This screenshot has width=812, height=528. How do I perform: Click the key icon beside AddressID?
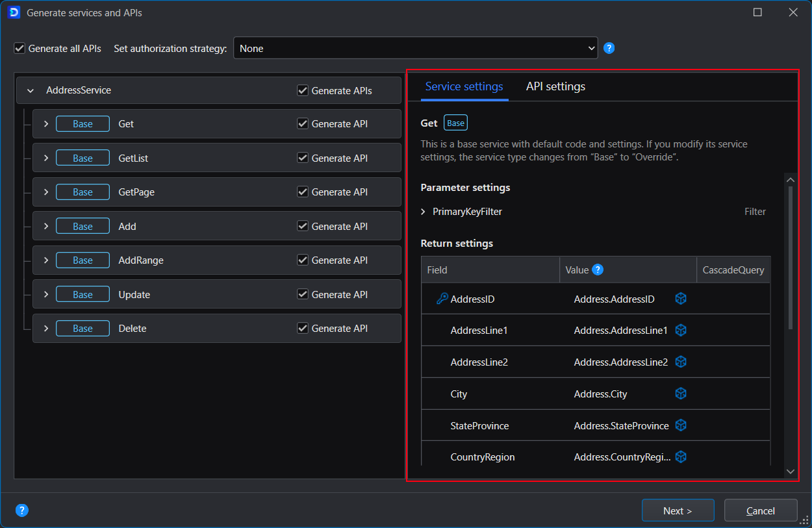441,299
